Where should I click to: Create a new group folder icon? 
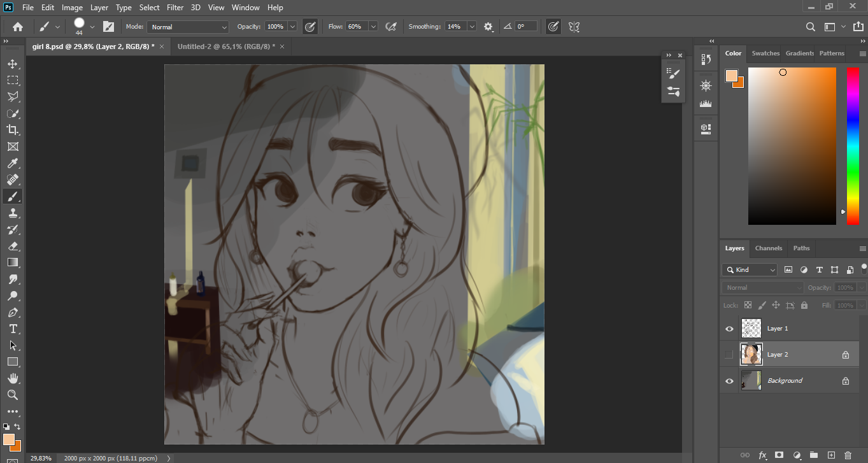coord(813,455)
